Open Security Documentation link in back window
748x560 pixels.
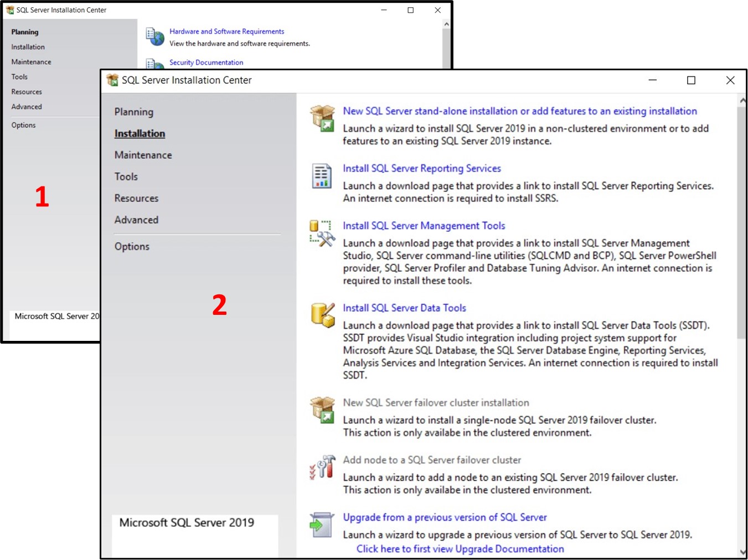point(206,63)
